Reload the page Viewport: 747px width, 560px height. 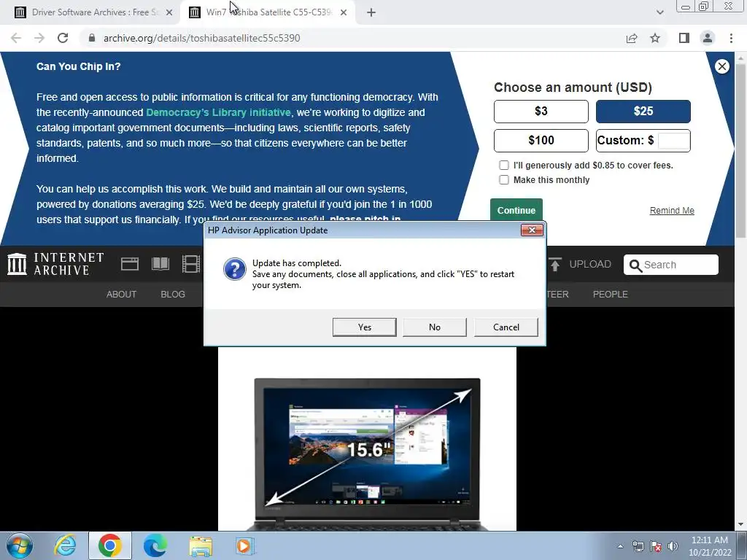pos(63,38)
